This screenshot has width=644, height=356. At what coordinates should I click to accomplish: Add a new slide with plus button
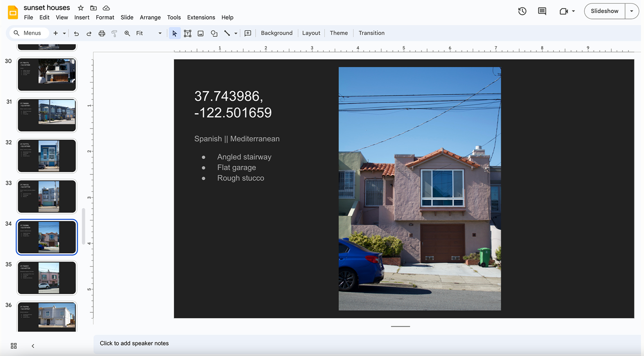coord(56,33)
